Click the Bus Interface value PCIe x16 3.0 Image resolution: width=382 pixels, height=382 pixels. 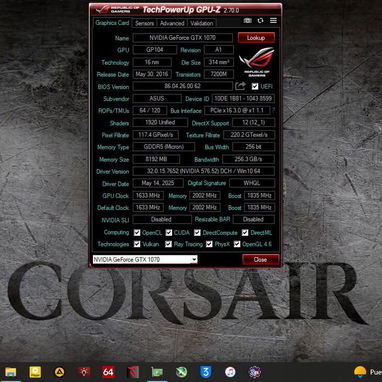[237, 110]
